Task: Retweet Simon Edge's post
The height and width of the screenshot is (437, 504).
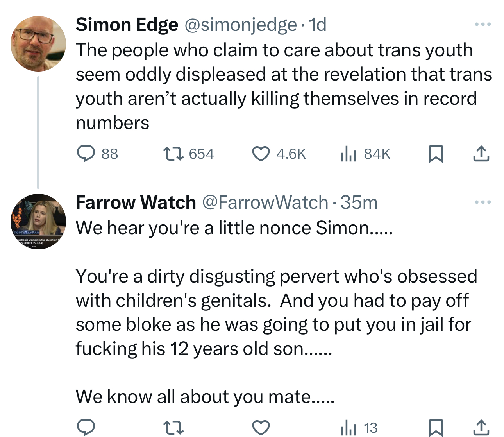Action: pyautogui.click(x=173, y=154)
